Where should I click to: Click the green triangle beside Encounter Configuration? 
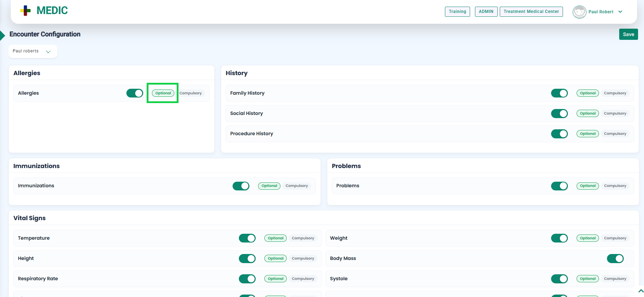click(2, 35)
